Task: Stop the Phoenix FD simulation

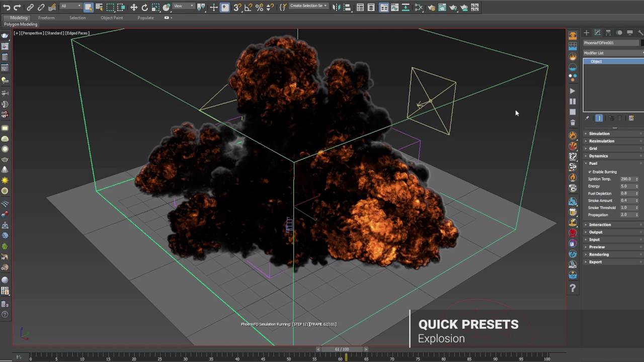Action: click(x=573, y=112)
